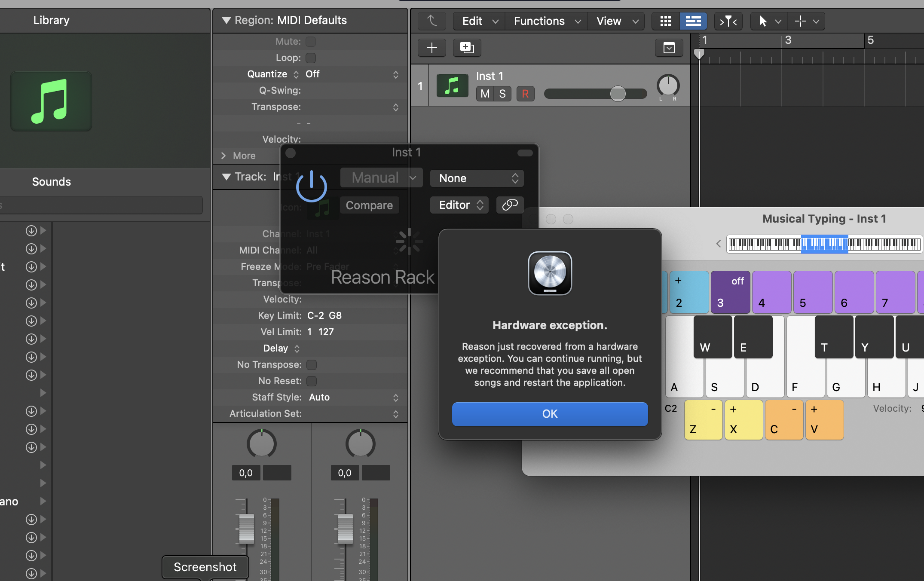The width and height of the screenshot is (924, 581).
Task: Open the Editor view dropdown
Action: tap(459, 205)
